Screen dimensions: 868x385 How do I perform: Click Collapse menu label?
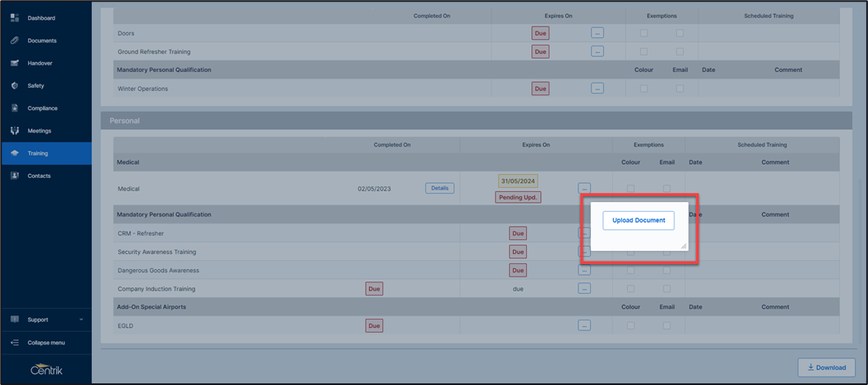pos(46,342)
